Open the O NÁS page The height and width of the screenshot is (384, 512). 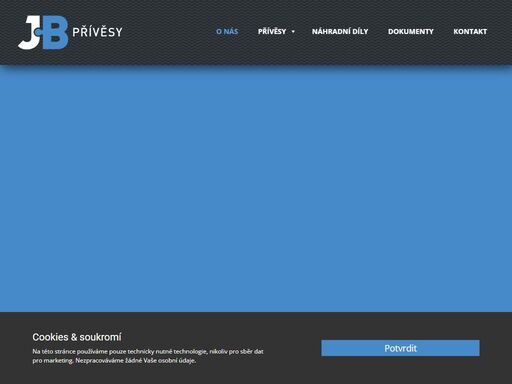227,31
